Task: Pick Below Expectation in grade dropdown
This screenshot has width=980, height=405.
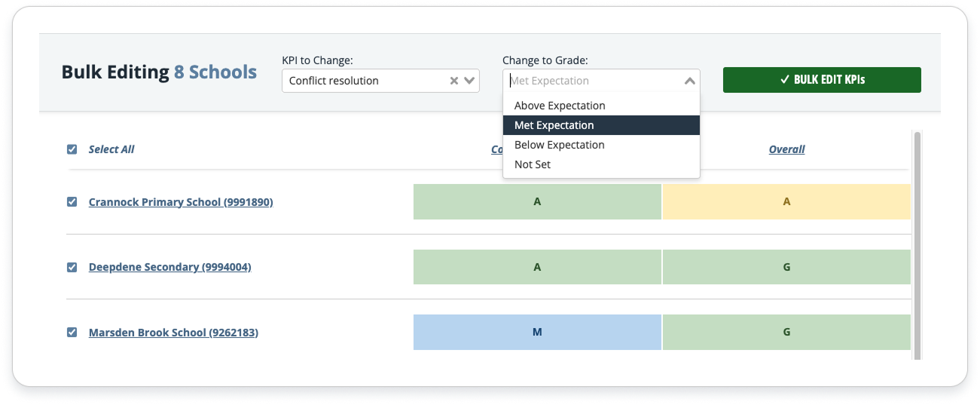Action: [x=559, y=145]
